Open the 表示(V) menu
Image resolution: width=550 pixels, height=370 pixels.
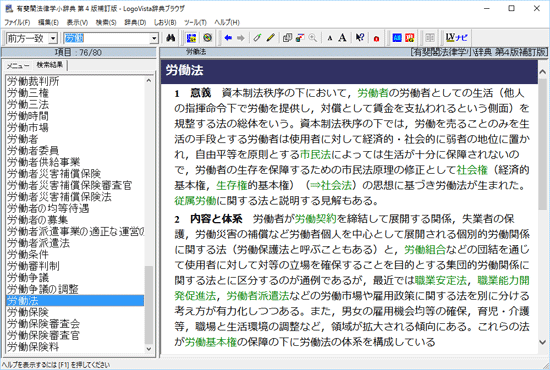[77, 22]
